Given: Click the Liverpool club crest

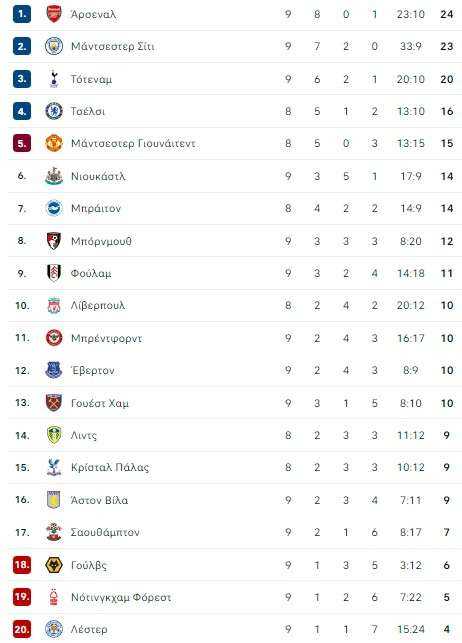Looking at the screenshot, I should pos(54,306).
